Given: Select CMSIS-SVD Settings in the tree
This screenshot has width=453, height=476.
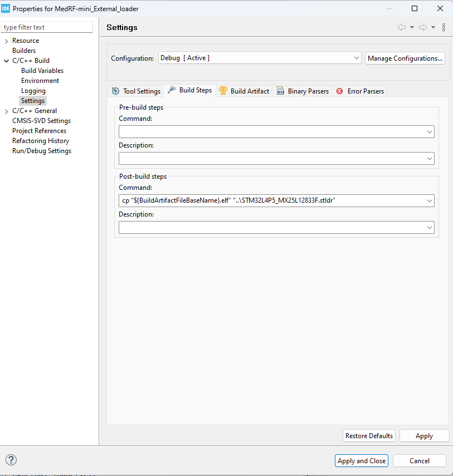Looking at the screenshot, I should point(41,121).
